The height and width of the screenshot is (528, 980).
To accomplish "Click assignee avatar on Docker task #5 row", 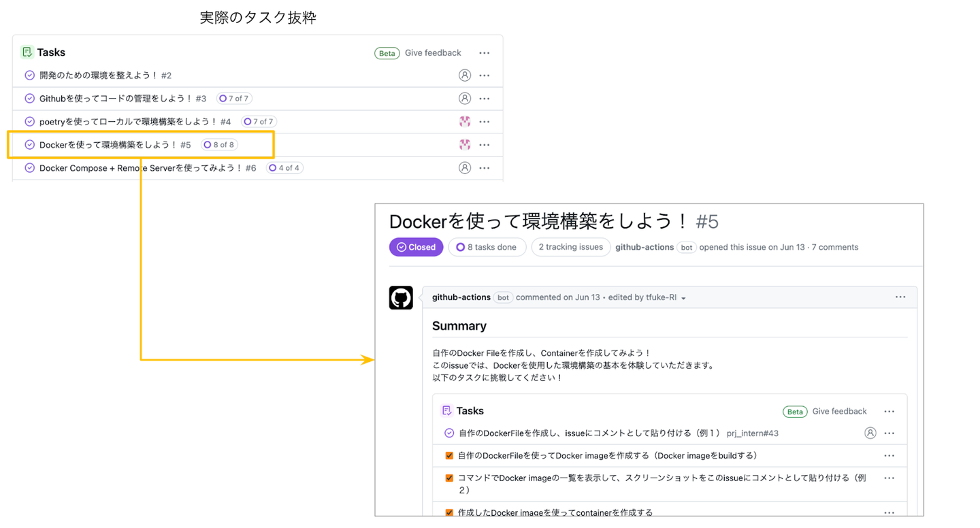I will 465,145.
